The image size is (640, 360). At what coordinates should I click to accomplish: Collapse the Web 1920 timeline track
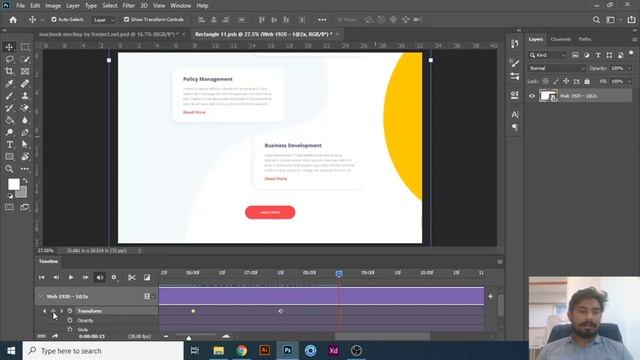coord(40,296)
